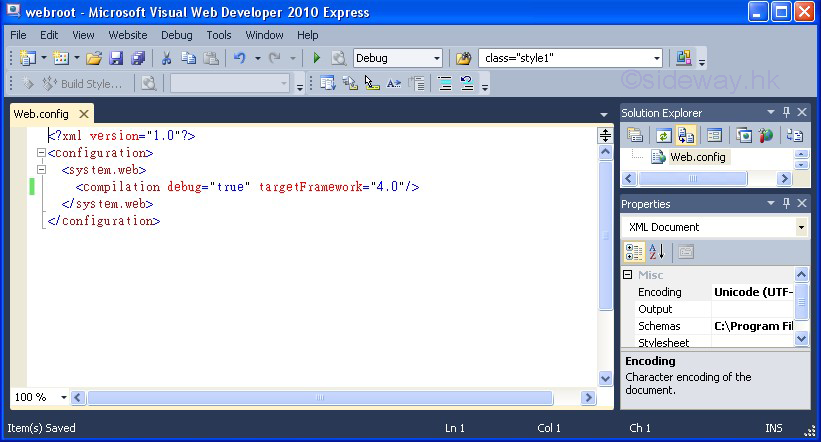821x442 pixels.
Task: Click the Cut scissors icon
Action: click(166, 59)
